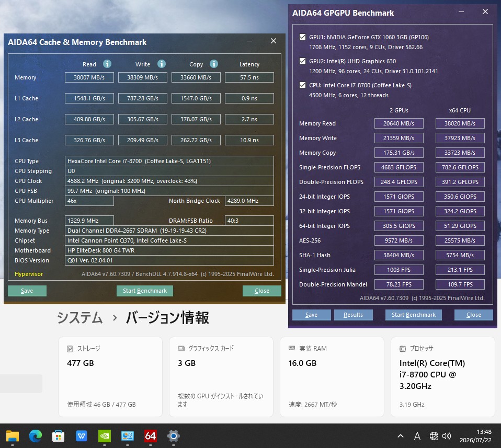Click the graphics card icon
Screen dimensions: 501x448
click(x=181, y=348)
